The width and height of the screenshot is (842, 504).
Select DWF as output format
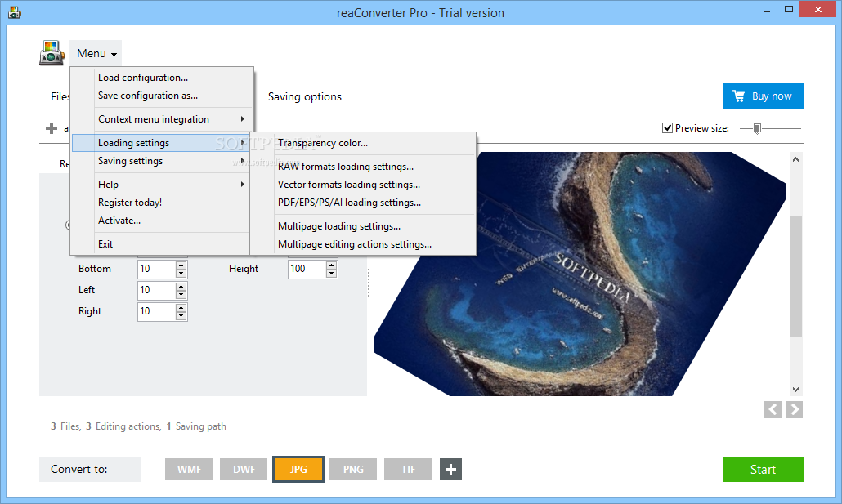pyautogui.click(x=244, y=469)
